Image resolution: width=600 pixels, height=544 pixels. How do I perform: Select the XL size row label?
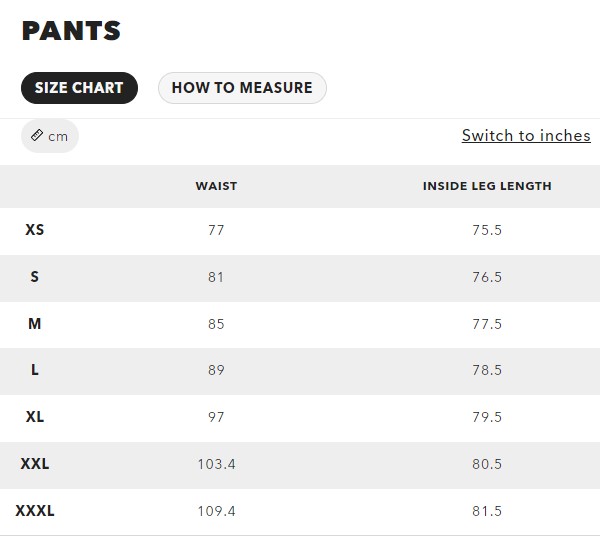pyautogui.click(x=35, y=417)
